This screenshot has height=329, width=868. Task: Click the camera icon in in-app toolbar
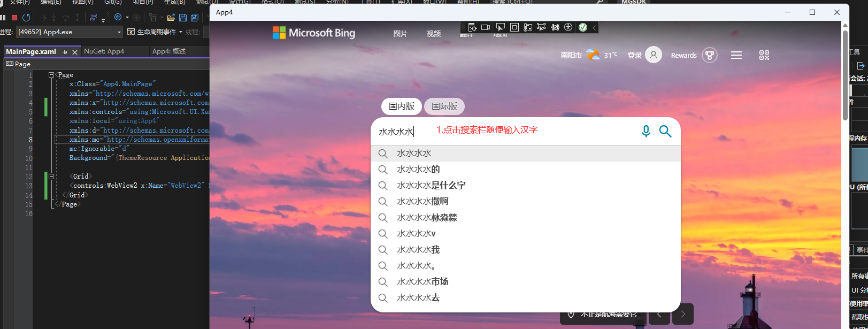pos(486,27)
